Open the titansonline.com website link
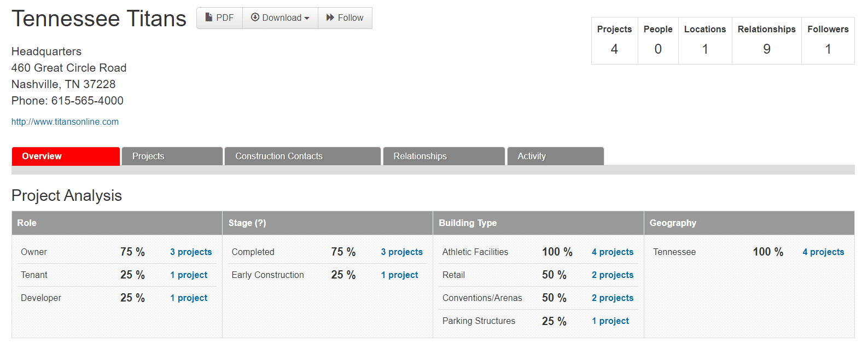The height and width of the screenshot is (348, 868). [65, 121]
